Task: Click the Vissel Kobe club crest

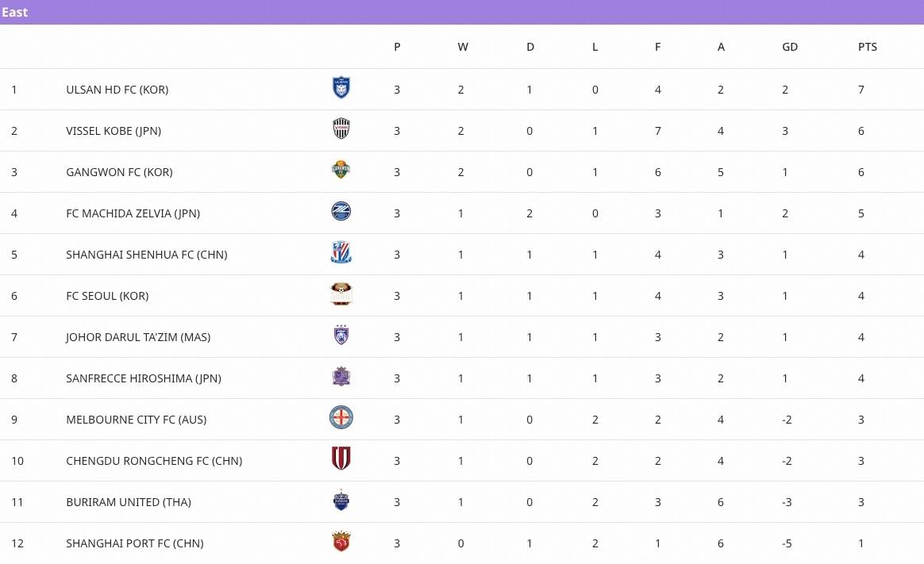Action: pyautogui.click(x=341, y=129)
